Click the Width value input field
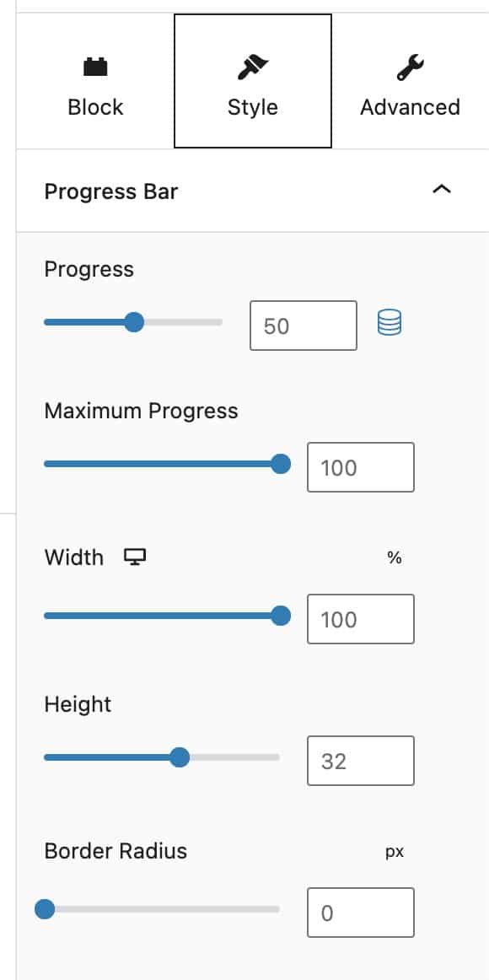The height and width of the screenshot is (980, 489). [360, 619]
